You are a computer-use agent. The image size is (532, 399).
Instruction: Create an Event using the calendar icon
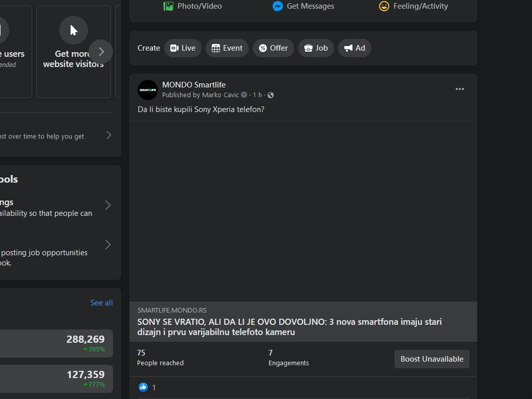(216, 48)
